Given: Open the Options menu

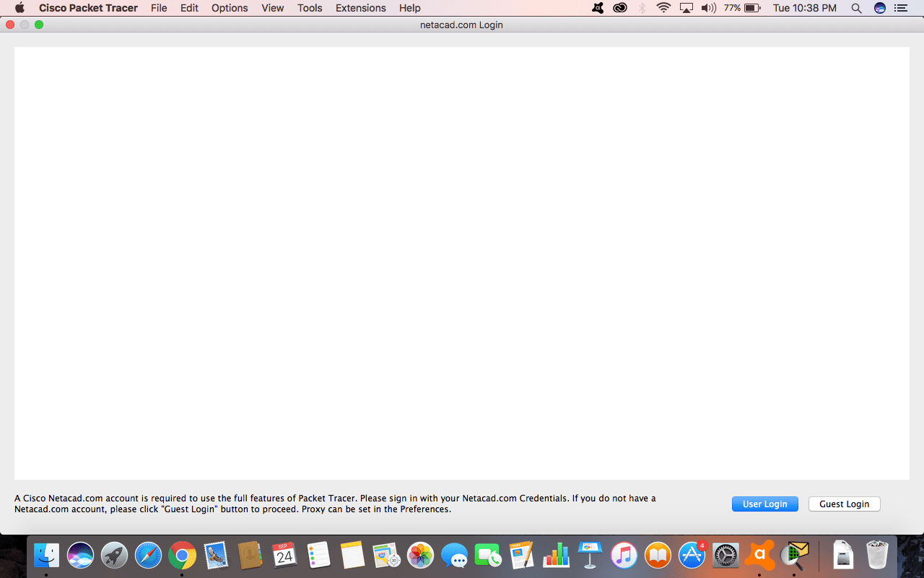Looking at the screenshot, I should tap(230, 8).
